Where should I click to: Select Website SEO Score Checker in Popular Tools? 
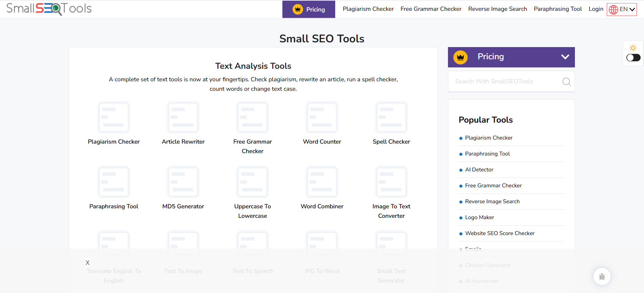[x=500, y=233]
